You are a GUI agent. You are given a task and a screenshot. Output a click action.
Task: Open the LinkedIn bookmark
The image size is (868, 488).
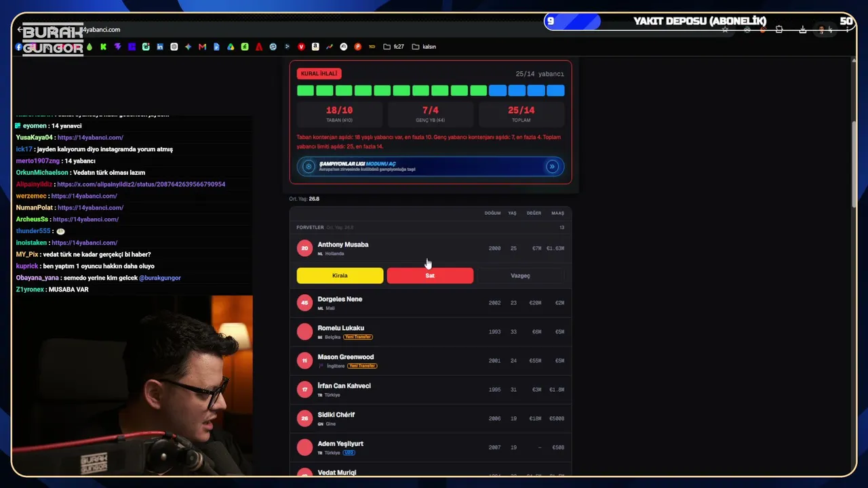[x=160, y=47]
